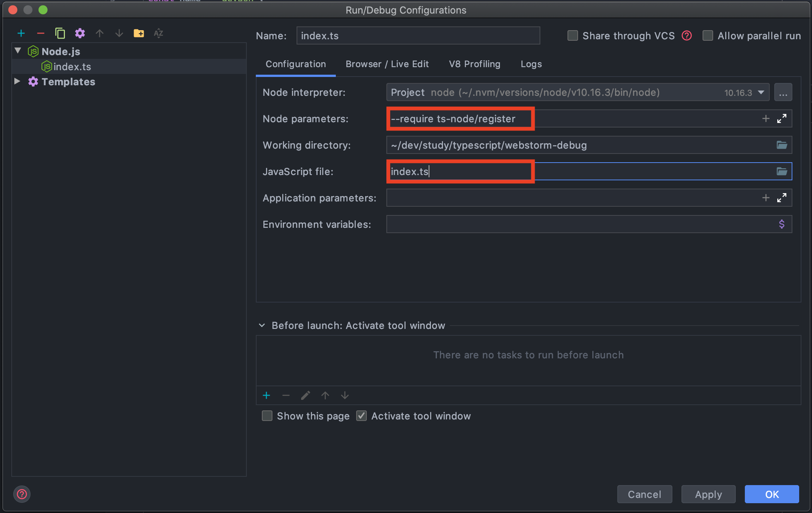Enable Share through VCS
The width and height of the screenshot is (812, 513).
click(572, 36)
